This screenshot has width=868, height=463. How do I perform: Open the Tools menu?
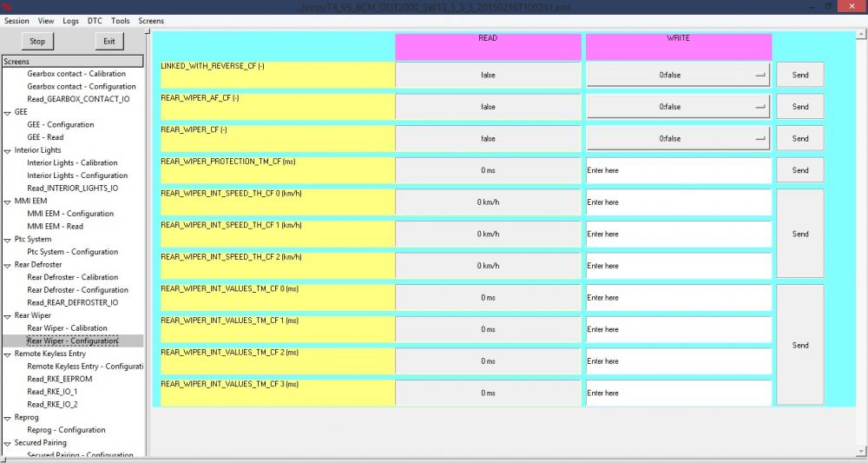tap(120, 21)
